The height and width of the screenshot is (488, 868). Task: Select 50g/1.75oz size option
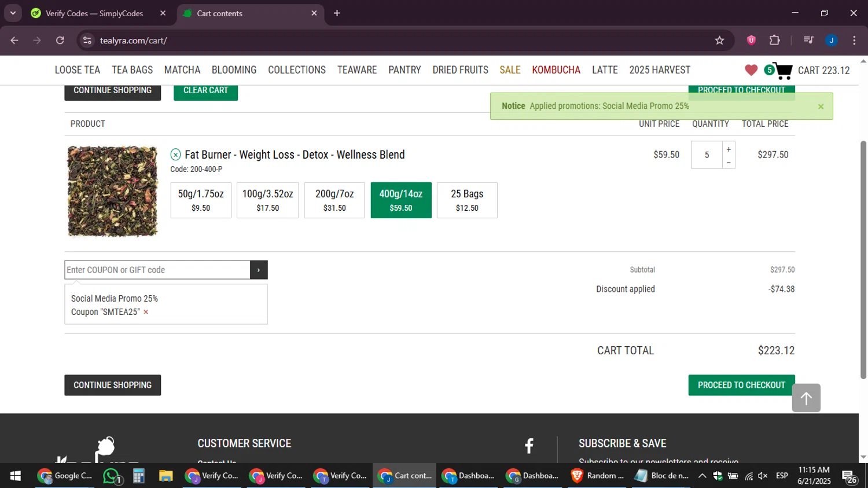coord(201,200)
